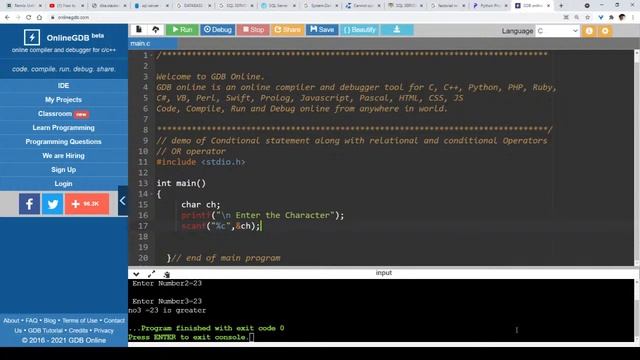Open Learn Programming in the sidebar
640x360 pixels.
click(x=63, y=128)
